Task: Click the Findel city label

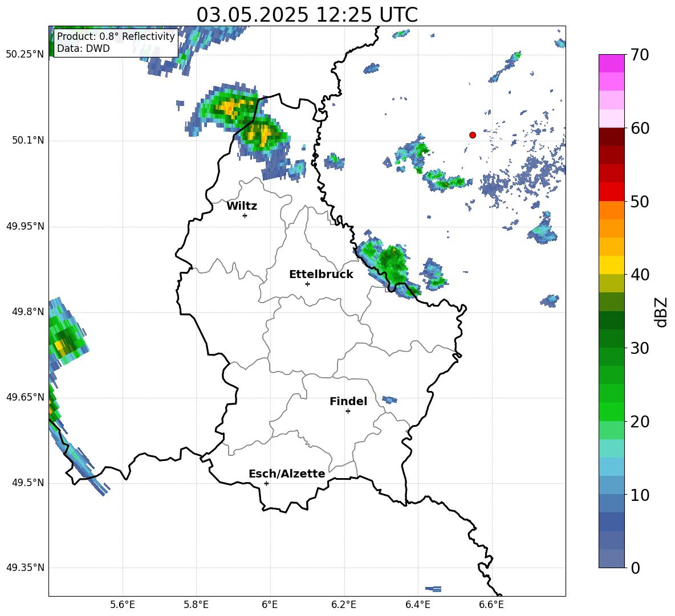Action: pyautogui.click(x=348, y=402)
